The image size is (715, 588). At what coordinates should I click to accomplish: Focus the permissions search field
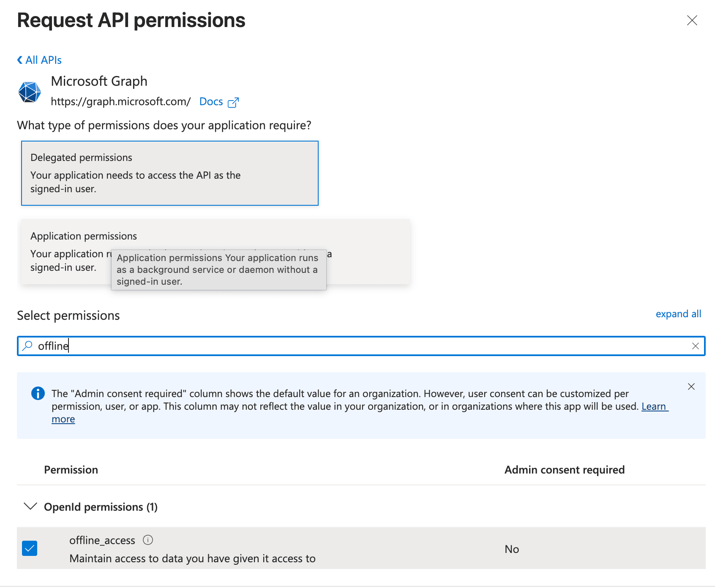[x=359, y=346]
